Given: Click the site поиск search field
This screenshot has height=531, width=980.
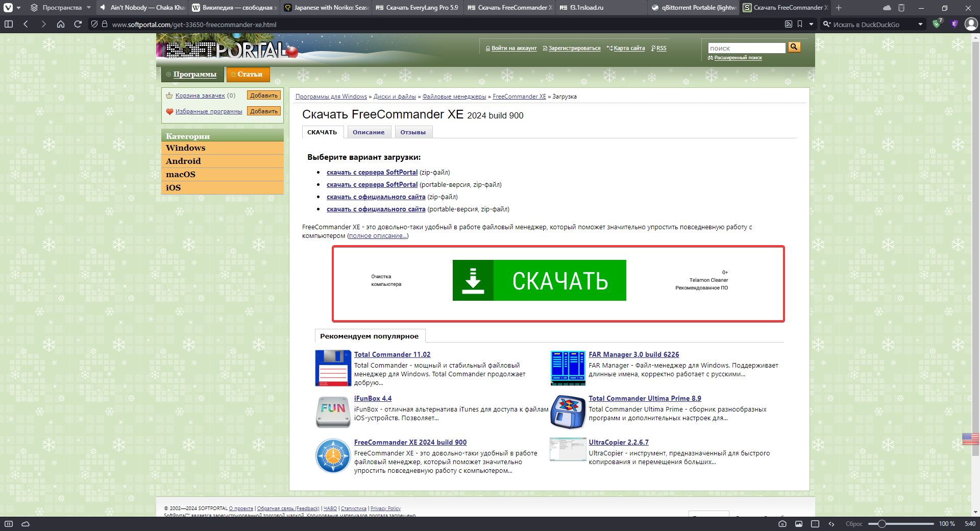Looking at the screenshot, I should point(746,48).
